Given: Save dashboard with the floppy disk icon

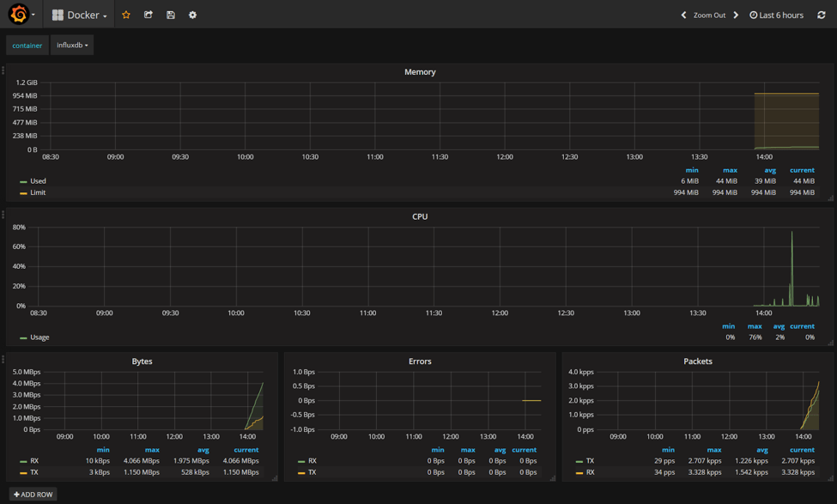Looking at the screenshot, I should click(171, 15).
